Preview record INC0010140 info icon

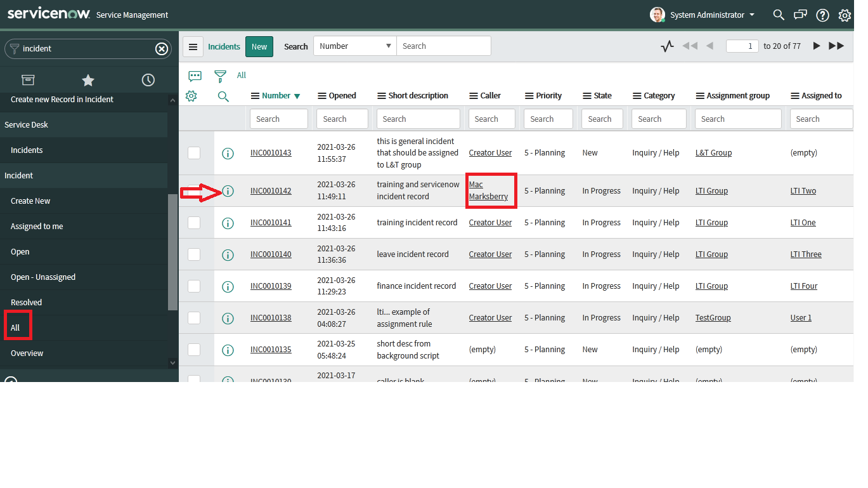coord(228,254)
